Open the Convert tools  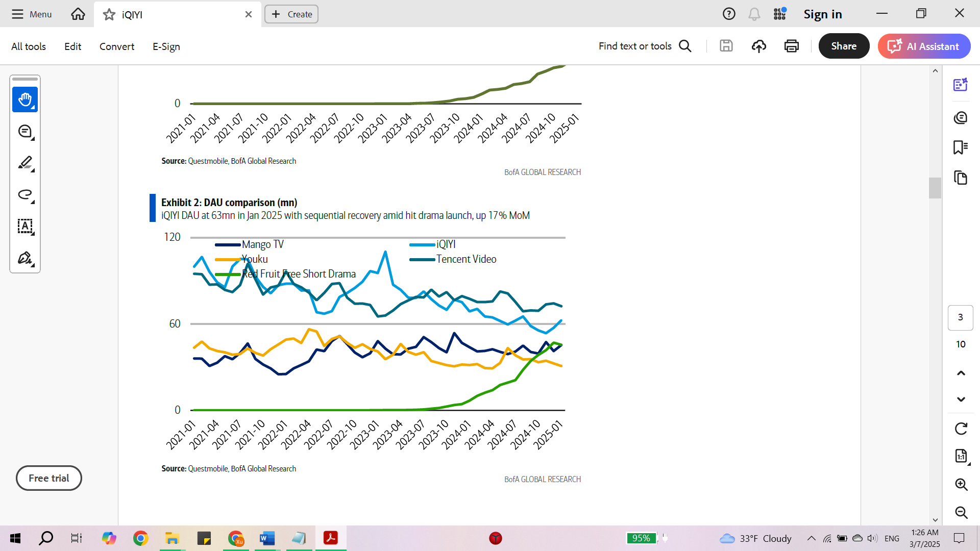point(117,46)
